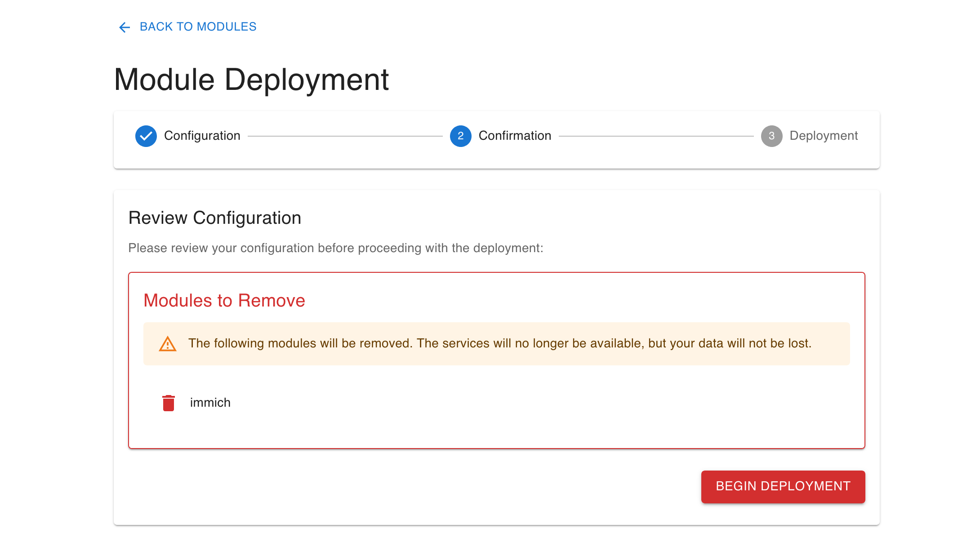Screen dimensions: 980x542
Task: Click the modules will be removed warning text
Action: pos(500,343)
